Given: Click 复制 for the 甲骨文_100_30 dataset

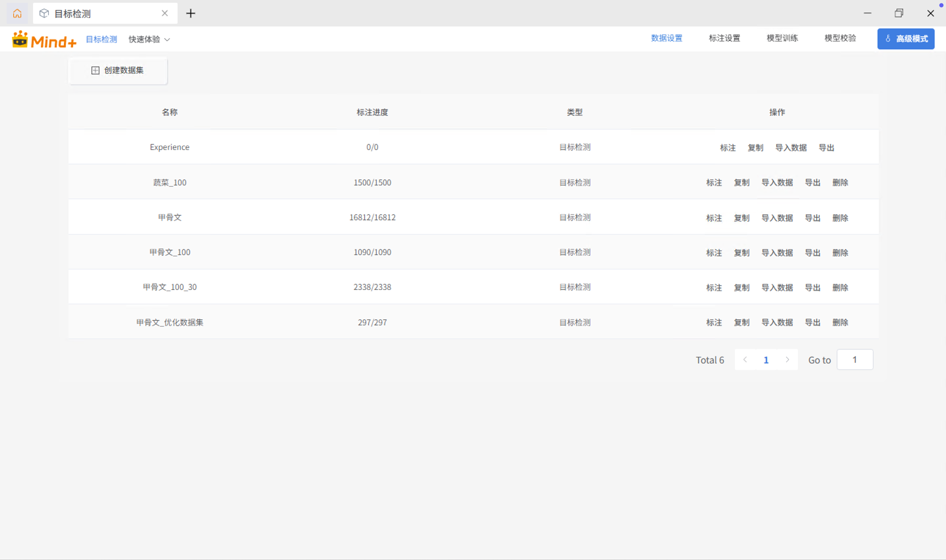Looking at the screenshot, I should click(741, 288).
